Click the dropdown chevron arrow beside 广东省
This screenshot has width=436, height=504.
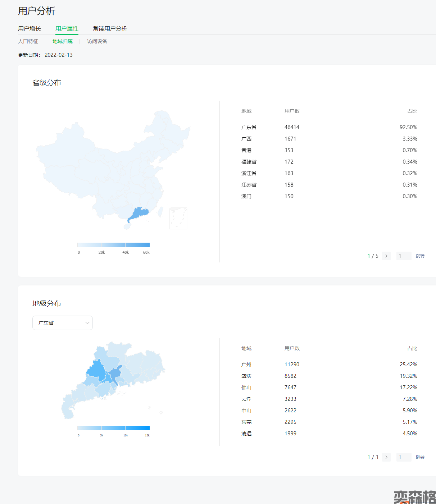click(87, 323)
